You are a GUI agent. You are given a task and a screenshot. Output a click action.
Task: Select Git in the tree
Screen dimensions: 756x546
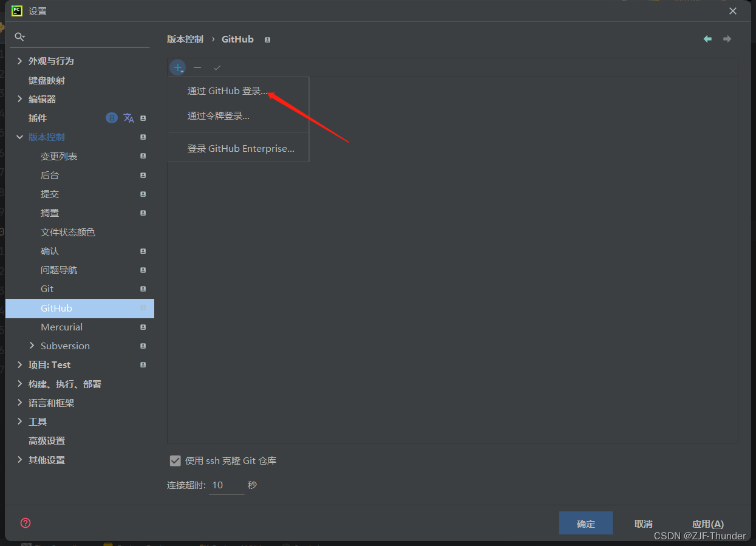[47, 288]
